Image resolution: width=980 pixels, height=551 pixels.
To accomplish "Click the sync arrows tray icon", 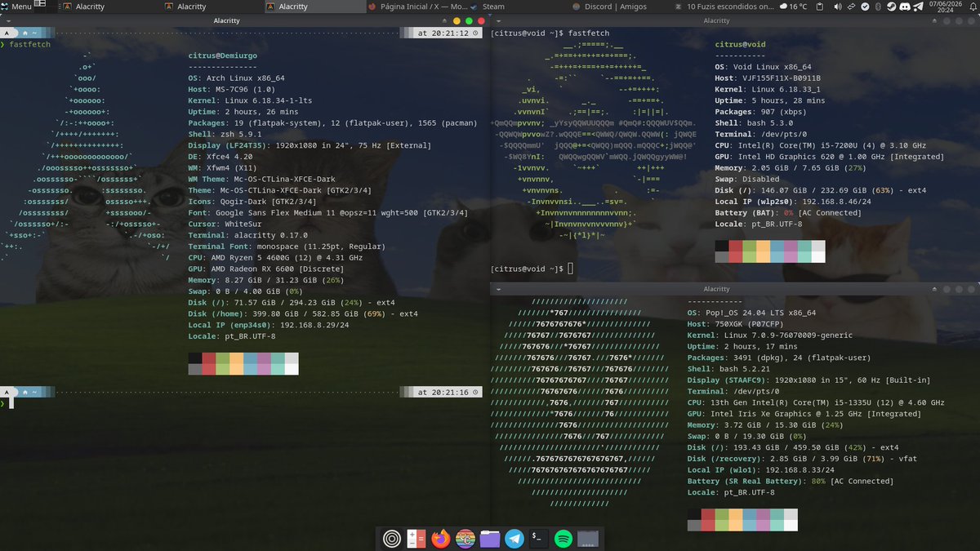I will (851, 7).
